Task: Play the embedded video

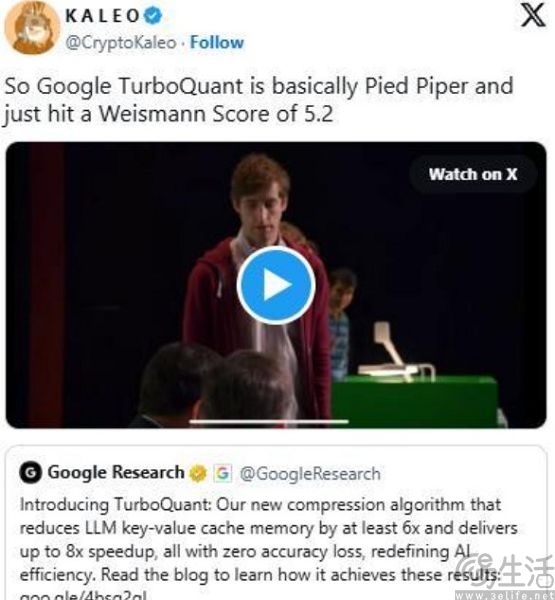Action: (276, 285)
